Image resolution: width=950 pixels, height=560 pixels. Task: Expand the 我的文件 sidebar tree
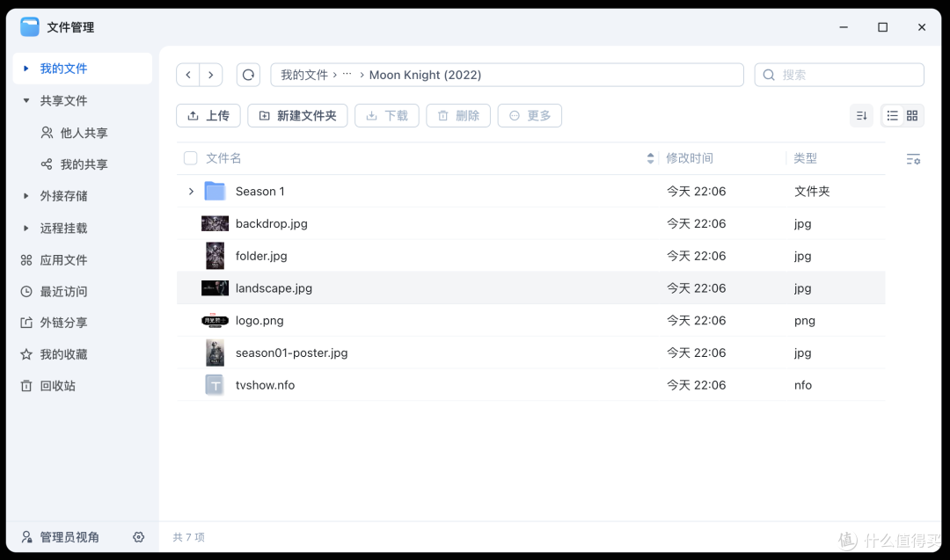pyautogui.click(x=26, y=69)
